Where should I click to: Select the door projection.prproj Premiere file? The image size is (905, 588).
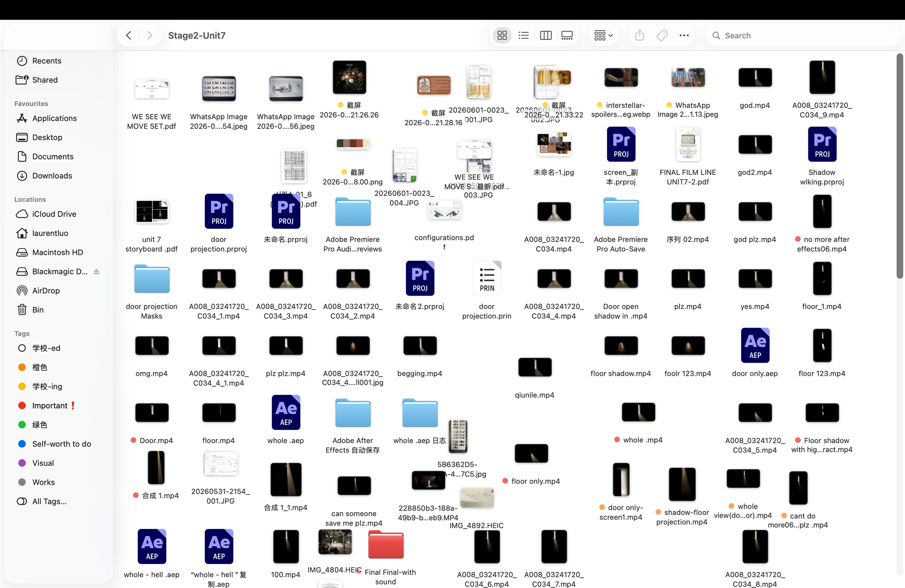pyautogui.click(x=219, y=211)
